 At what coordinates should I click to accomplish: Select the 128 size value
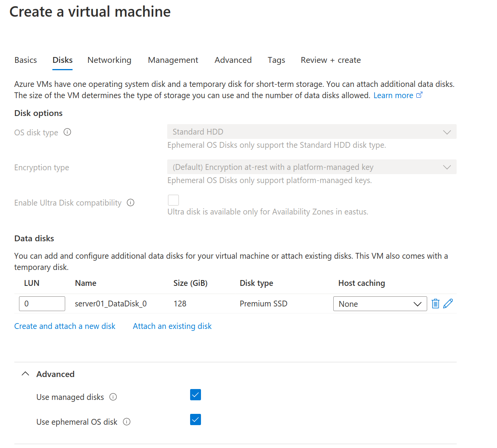[180, 304]
